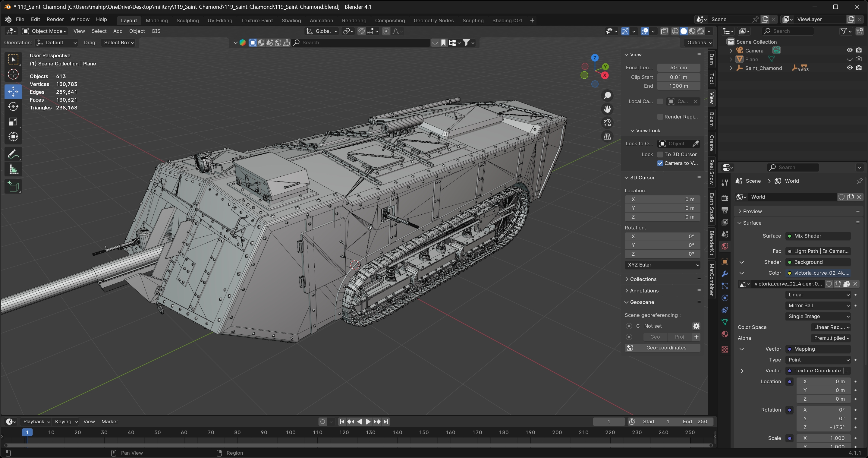868x458 pixels.
Task: Click the Annotate pencil tool
Action: tap(13, 154)
